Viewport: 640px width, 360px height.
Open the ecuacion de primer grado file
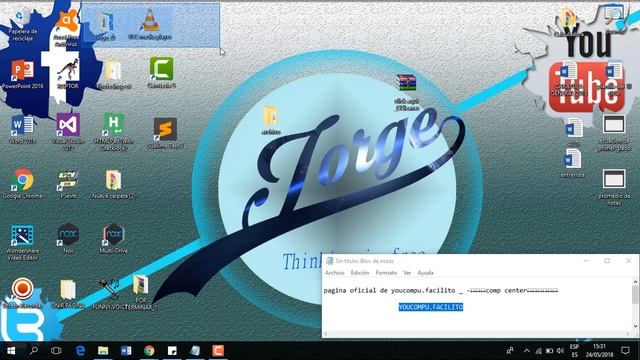614,133
